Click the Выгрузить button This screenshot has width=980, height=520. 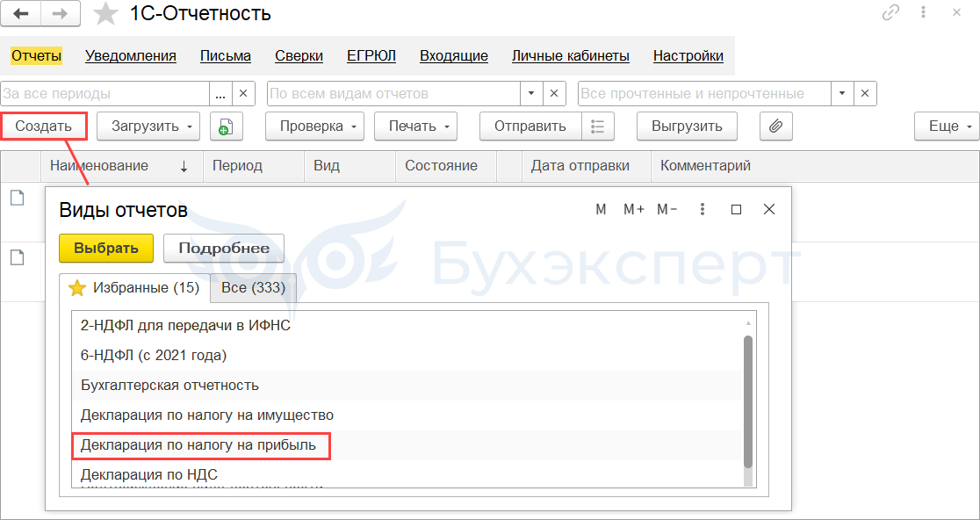[x=687, y=126]
